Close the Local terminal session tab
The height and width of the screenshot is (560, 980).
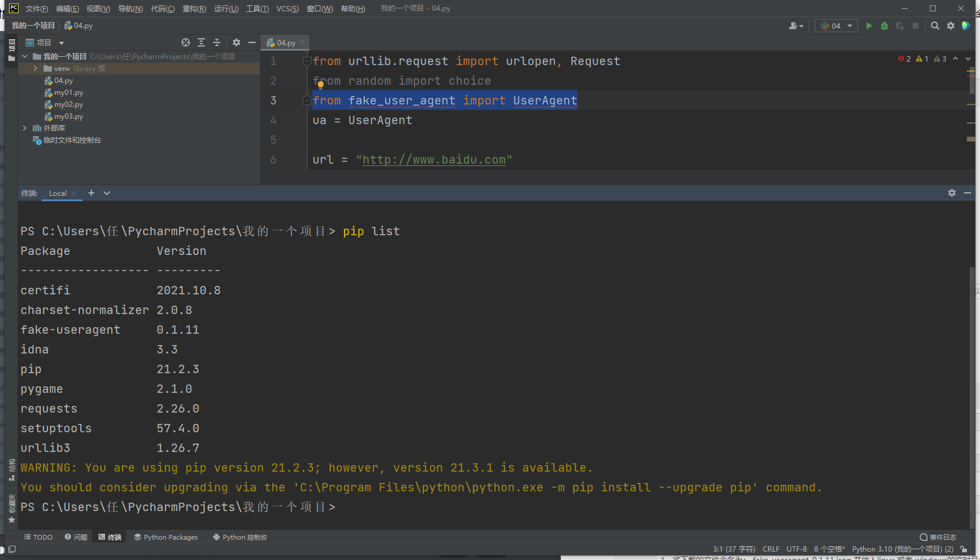click(x=73, y=193)
